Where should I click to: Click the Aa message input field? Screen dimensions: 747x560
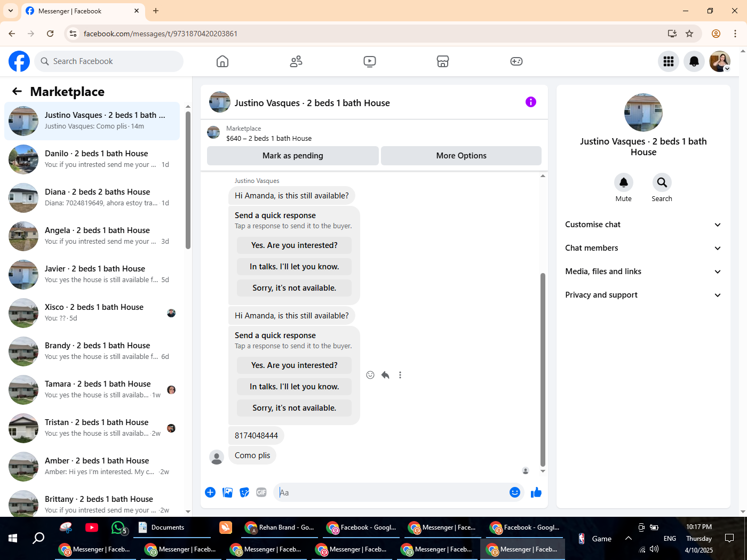(x=392, y=492)
